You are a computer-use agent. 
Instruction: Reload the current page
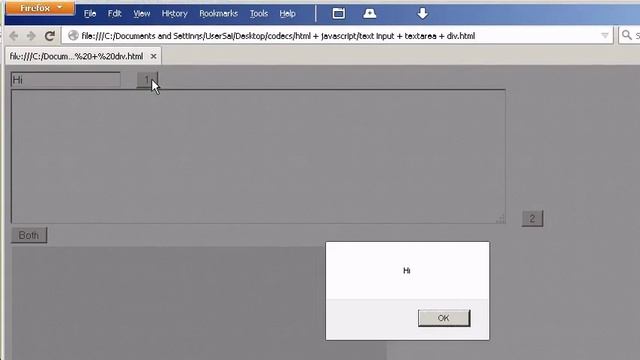[50, 36]
